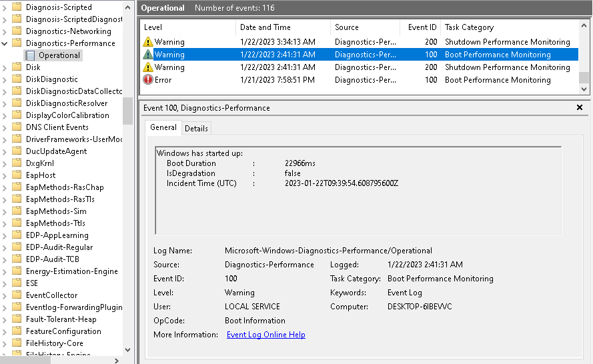Click warning icon of 2:41:31 AM Shutdown event
The image size is (593, 364).
[x=148, y=67]
